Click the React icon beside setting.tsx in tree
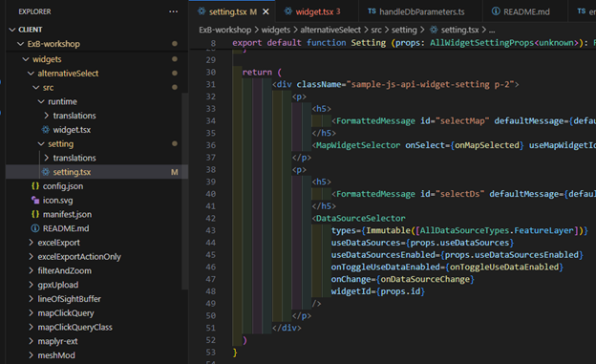This screenshot has width=596, height=364. click(x=46, y=172)
